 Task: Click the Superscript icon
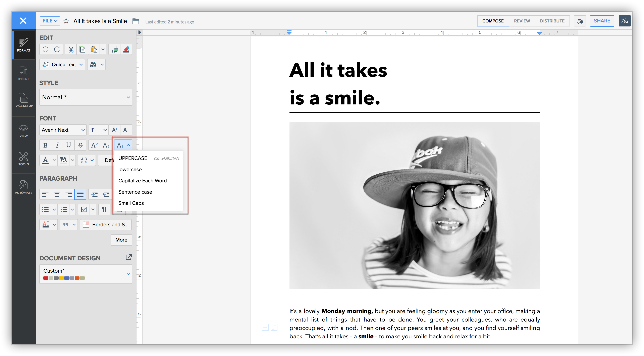point(94,145)
